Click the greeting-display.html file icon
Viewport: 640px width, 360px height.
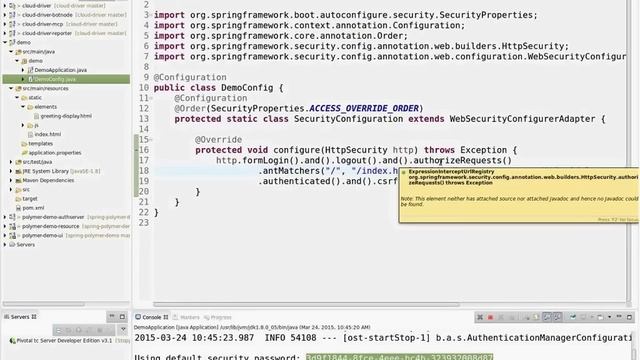pyautogui.click(x=36, y=116)
